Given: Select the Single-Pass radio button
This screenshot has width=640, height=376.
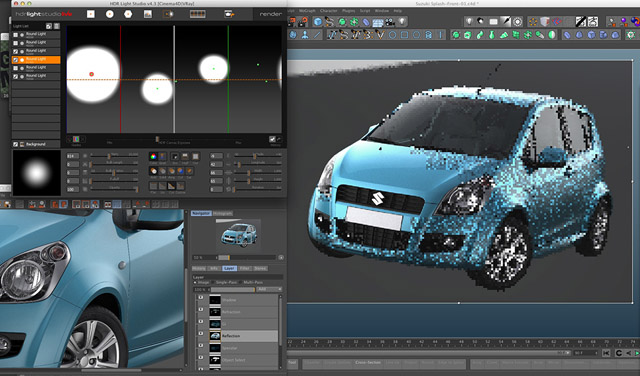Looking at the screenshot, I should [x=213, y=283].
